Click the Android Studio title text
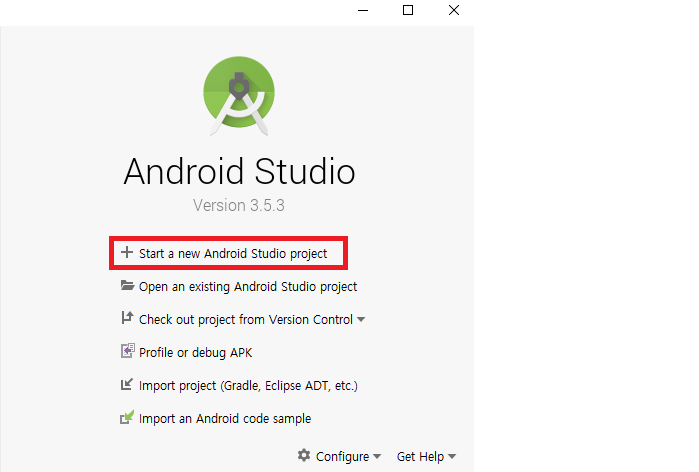 239,171
